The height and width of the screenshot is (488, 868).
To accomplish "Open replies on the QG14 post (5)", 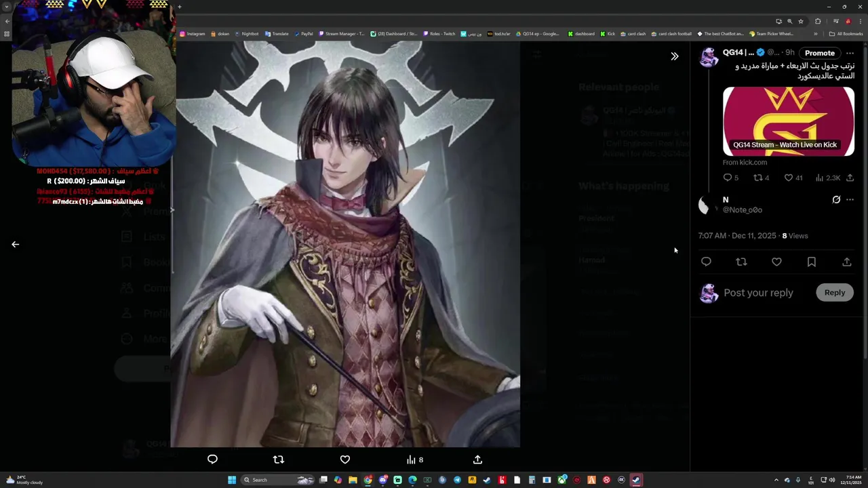I will point(730,178).
